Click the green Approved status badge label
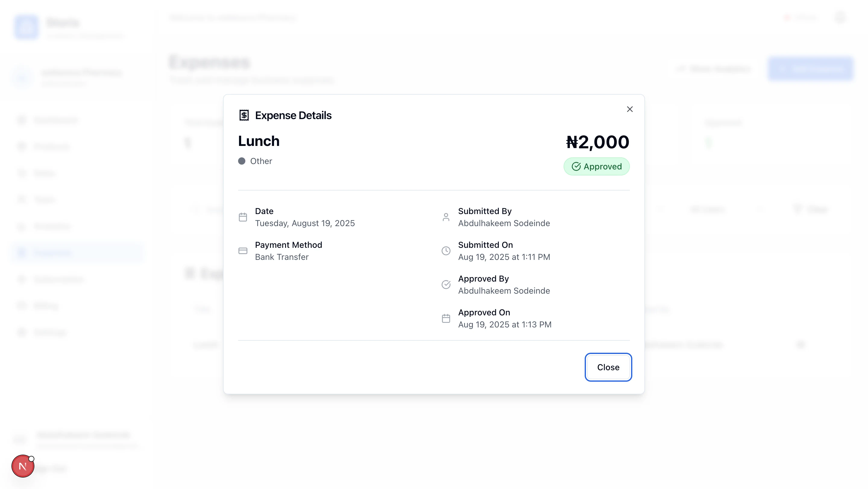 [602, 166]
